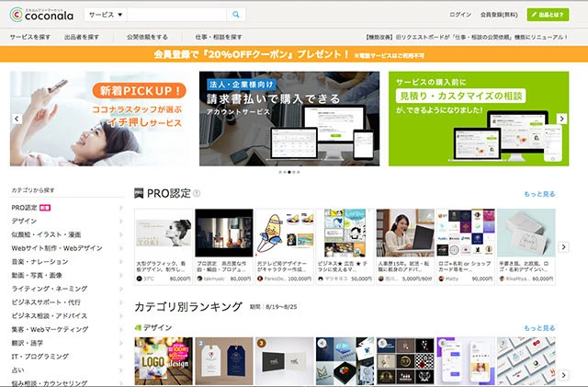Open the 大型グラフィック PRO service card
The width and height of the screenshot is (588, 387).
coord(164,246)
